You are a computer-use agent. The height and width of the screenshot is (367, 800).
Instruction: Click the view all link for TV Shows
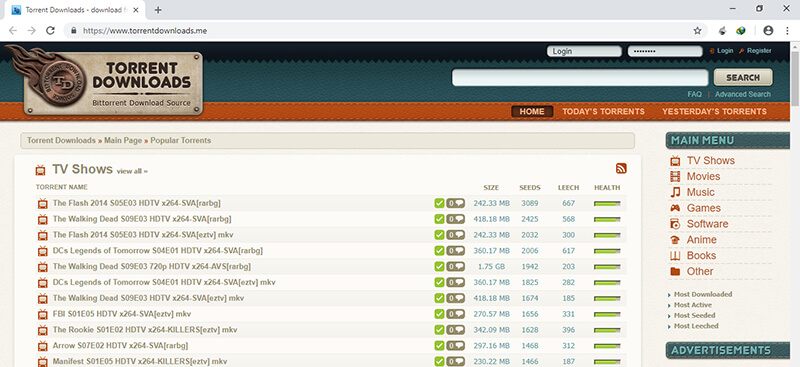pyautogui.click(x=132, y=171)
